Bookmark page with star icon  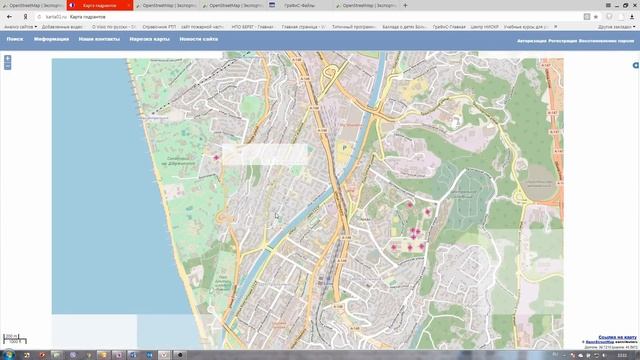pyautogui.click(x=596, y=17)
